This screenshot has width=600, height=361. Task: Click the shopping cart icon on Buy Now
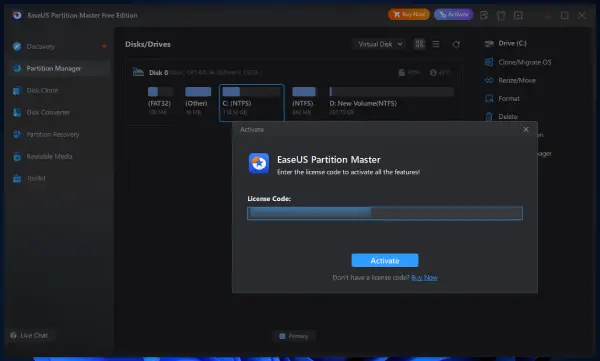point(396,15)
